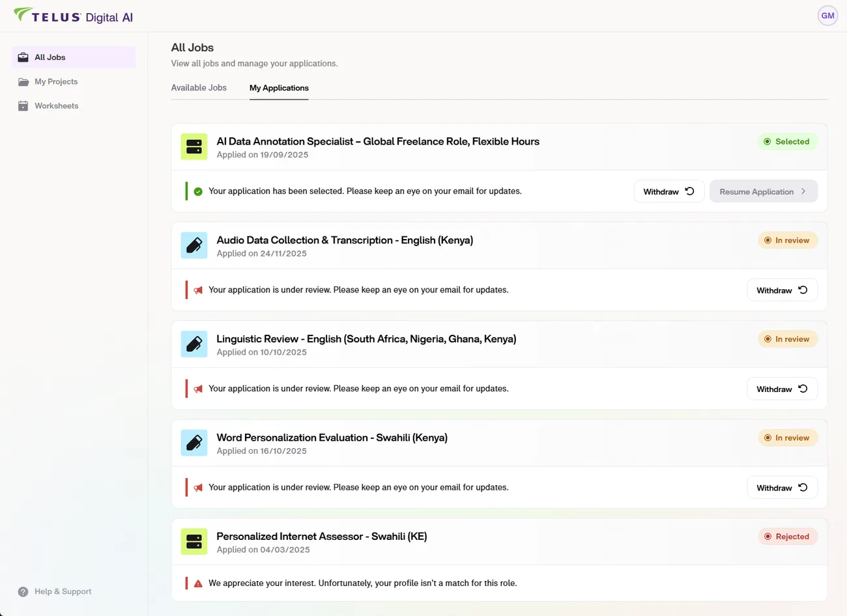
Task: Open Audio Data Collection & Transcription job title
Action: pyautogui.click(x=345, y=240)
